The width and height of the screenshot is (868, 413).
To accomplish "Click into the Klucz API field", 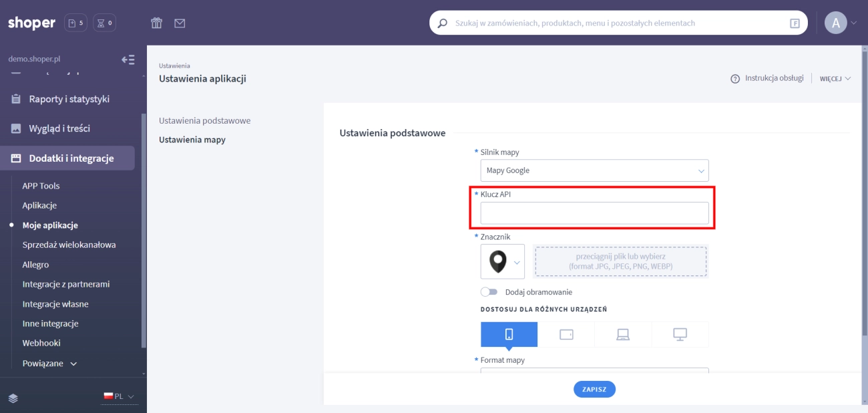I will tap(594, 213).
